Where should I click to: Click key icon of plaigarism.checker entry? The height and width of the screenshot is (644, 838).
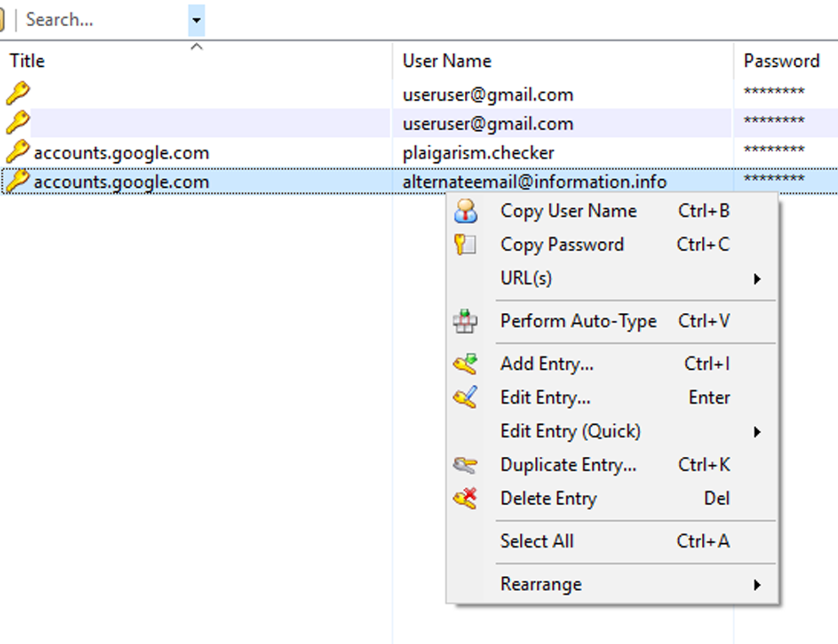pyautogui.click(x=18, y=152)
